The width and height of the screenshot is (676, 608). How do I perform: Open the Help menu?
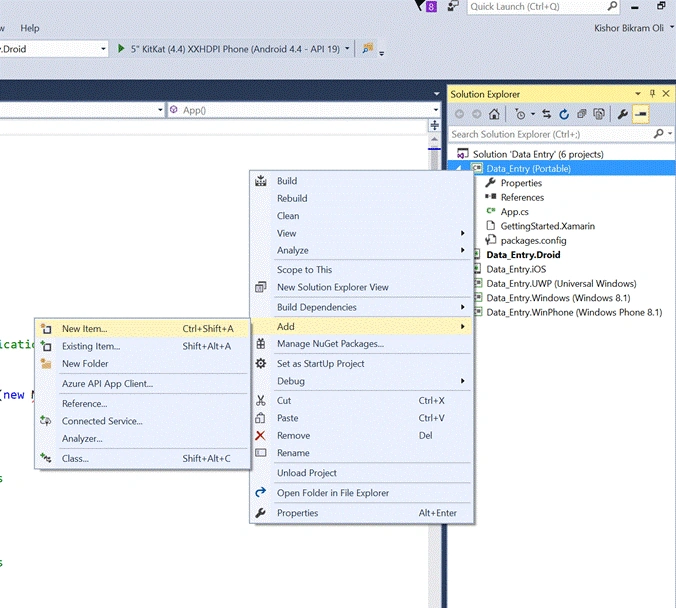click(x=30, y=28)
